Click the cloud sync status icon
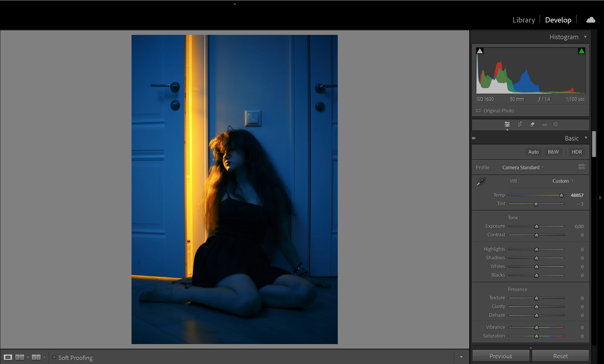Screen dimensions: 604x364 click(590, 20)
